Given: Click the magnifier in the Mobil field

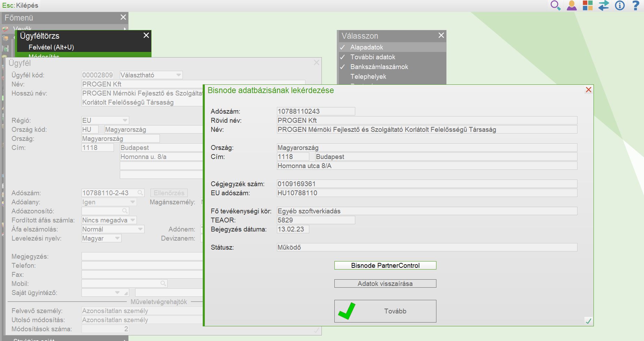Looking at the screenshot, I should 163,283.
